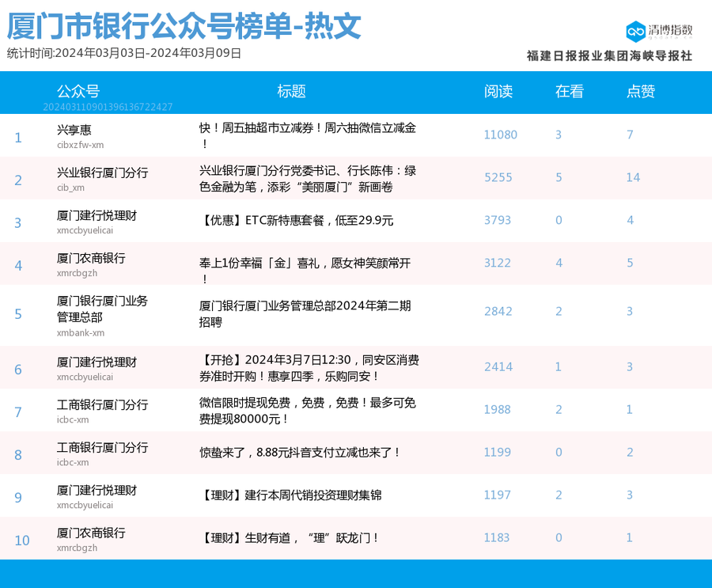Click the 清博指数 logo icon
Viewport: 712px width, 588px height.
click(x=635, y=31)
